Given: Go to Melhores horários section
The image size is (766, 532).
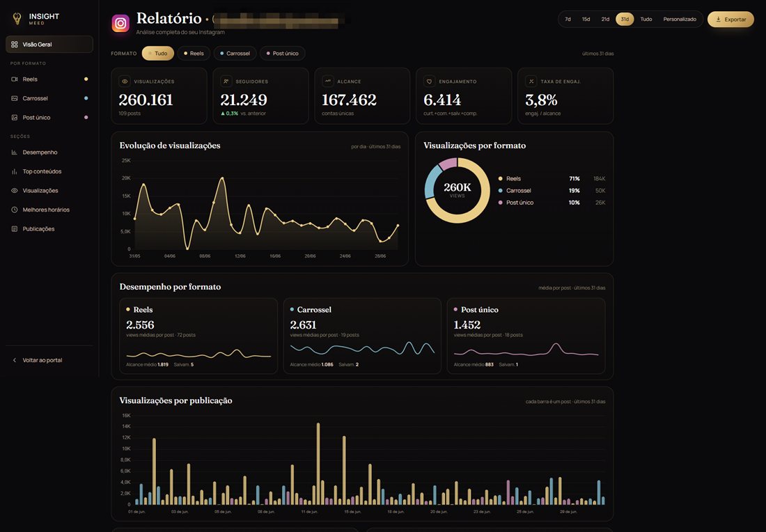Looking at the screenshot, I should 49,210.
